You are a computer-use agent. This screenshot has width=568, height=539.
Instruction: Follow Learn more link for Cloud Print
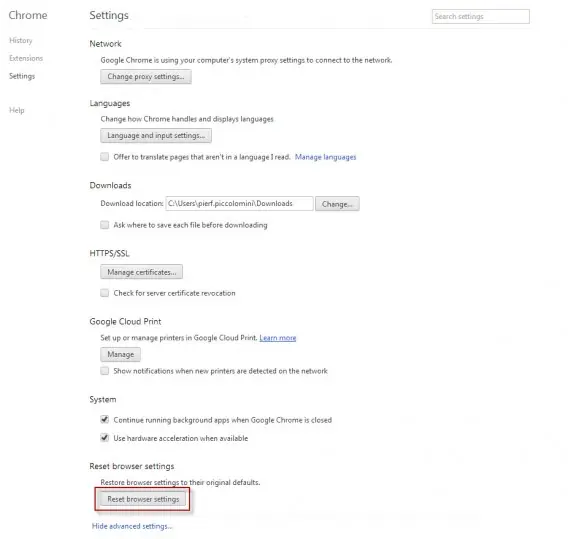278,338
